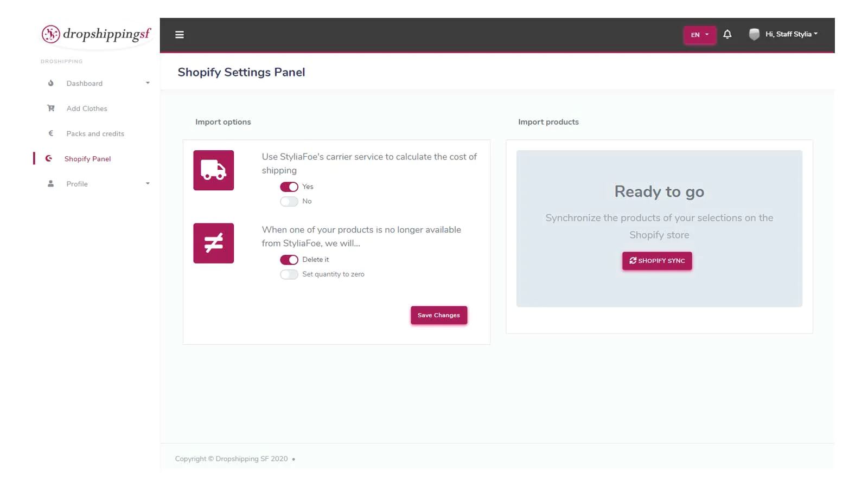Screen dimensions: 868x488
Task: Click the SHOPIFY SYNC button
Action: tap(657, 261)
